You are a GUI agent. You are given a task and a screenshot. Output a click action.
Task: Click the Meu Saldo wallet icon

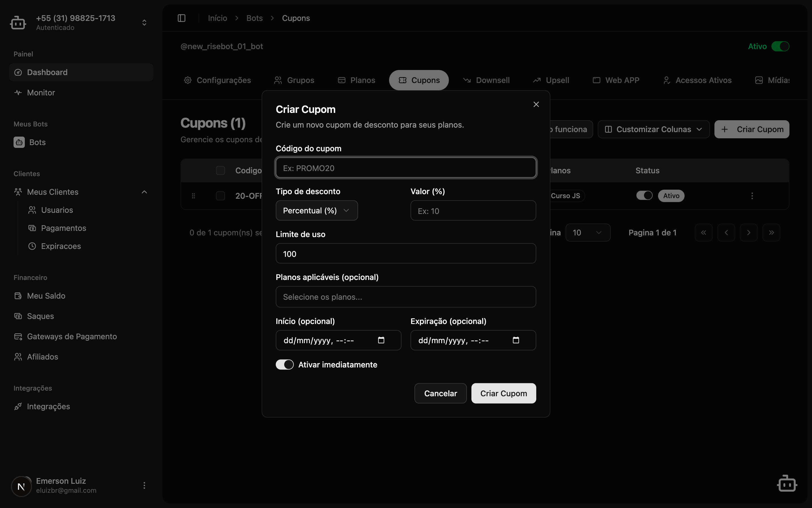tap(18, 296)
